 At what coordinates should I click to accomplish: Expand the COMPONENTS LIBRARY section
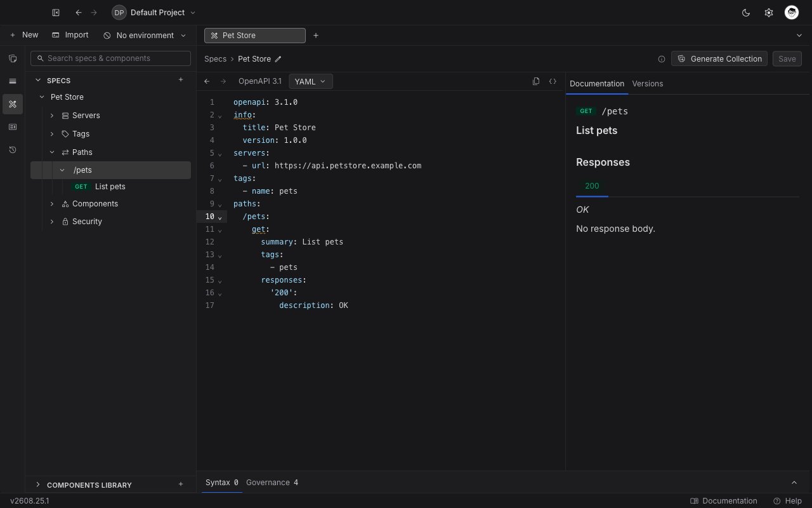point(38,485)
